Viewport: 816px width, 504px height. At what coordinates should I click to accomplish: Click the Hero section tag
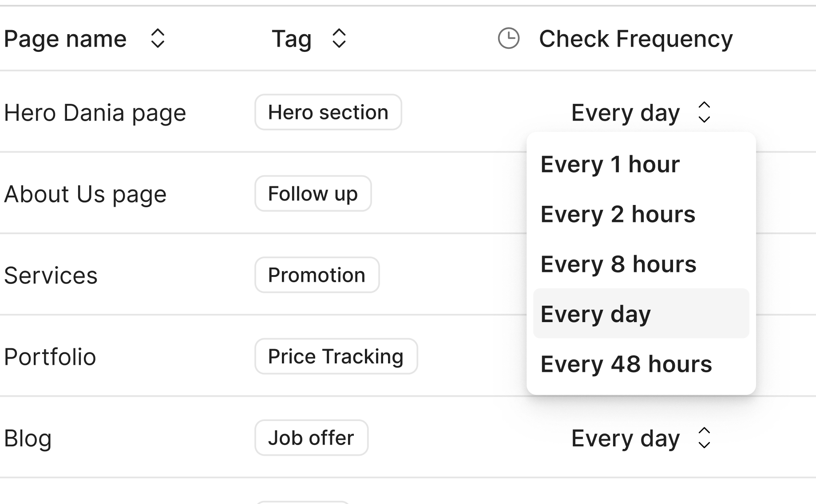point(328,113)
